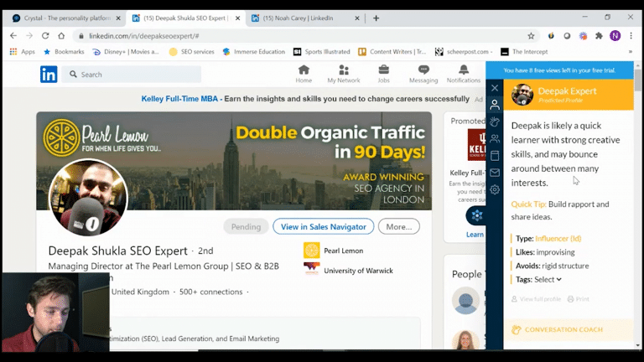The width and height of the screenshot is (644, 362).
Task: Open Crystal handshake sidebar icon
Action: pyautogui.click(x=495, y=122)
